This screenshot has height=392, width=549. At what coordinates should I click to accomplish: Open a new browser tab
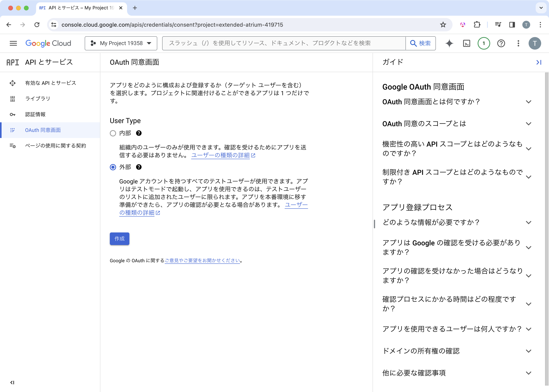coord(135,8)
